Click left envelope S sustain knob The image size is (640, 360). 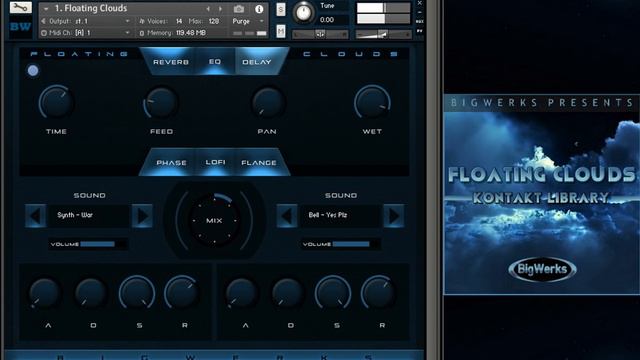pos(137,293)
